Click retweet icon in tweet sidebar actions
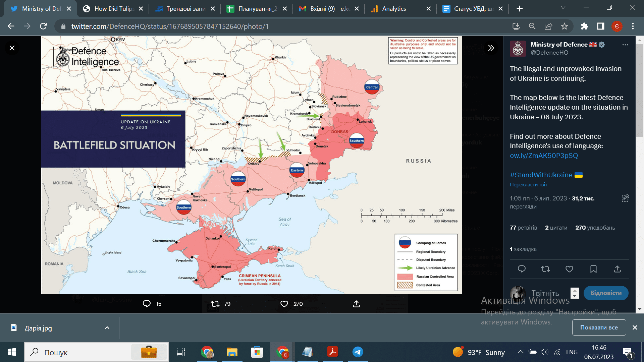Screen dimensions: 644x362 click(x=545, y=269)
